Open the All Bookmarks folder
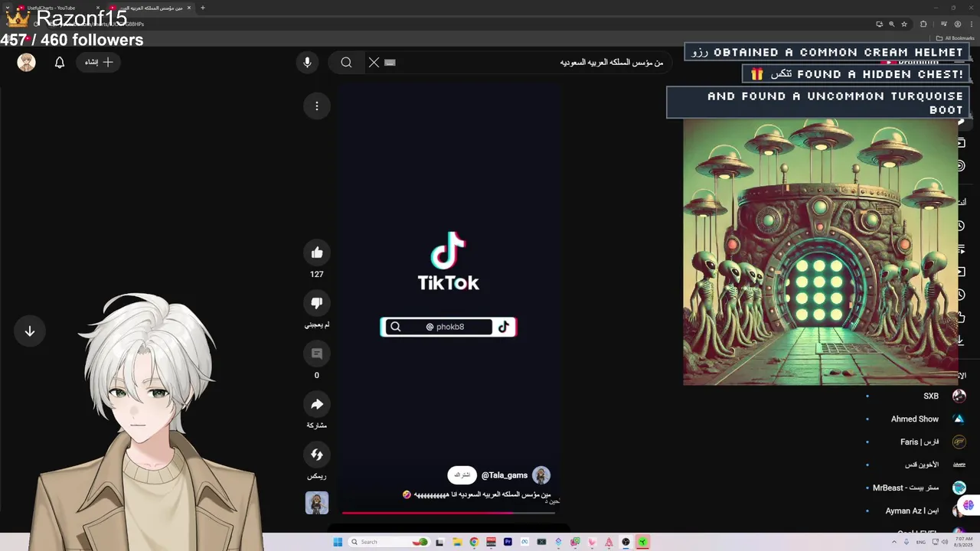Screen dimensions: 980x551 point(955,38)
